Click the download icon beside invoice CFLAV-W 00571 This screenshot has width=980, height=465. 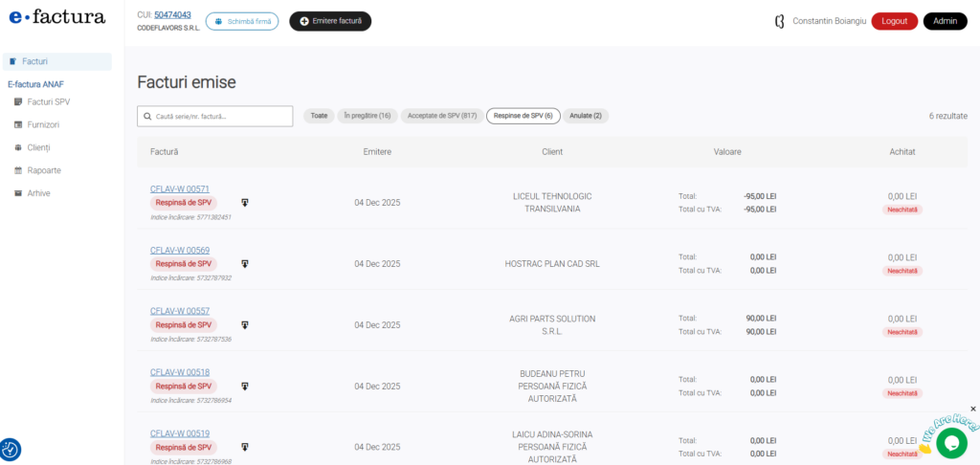(245, 203)
